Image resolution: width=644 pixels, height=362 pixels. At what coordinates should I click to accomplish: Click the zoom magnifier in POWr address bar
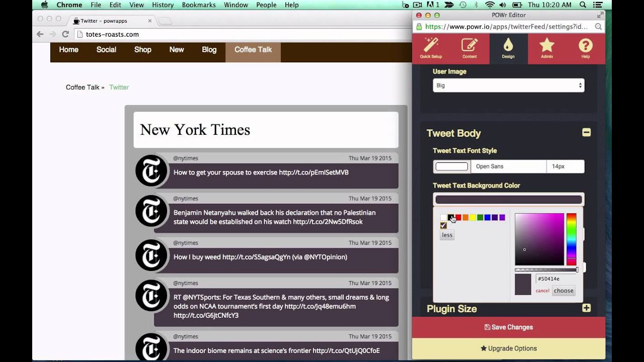pos(598,27)
